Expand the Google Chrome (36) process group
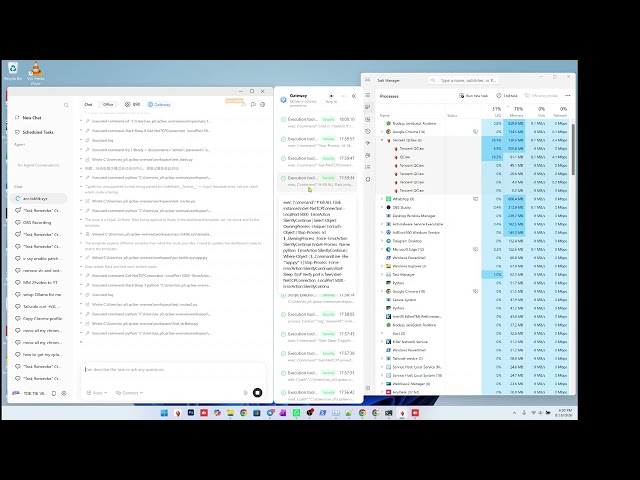 [382, 132]
